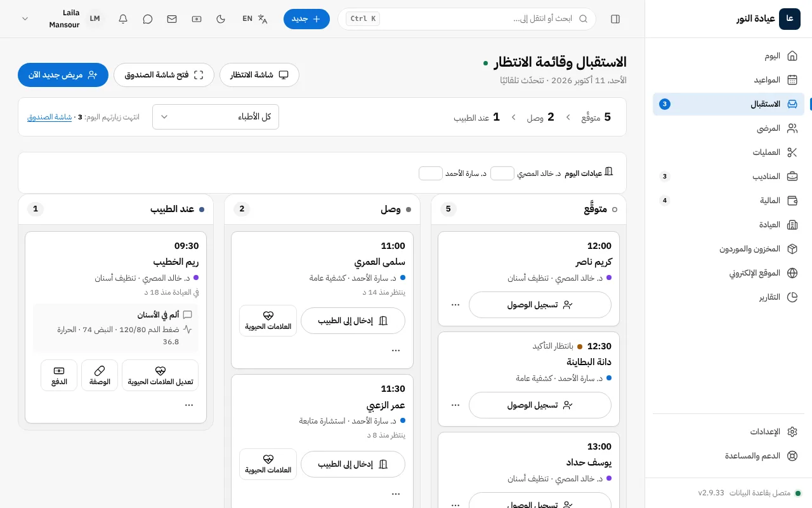812x508 pixels.
Task: Open شاشة الانتظار waiting screen button
Action: [259, 75]
